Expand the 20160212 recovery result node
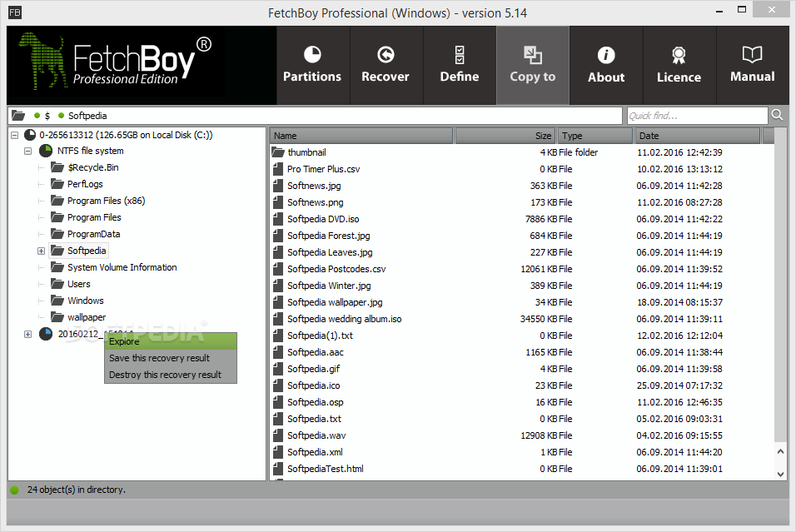796x532 pixels. tap(28, 334)
